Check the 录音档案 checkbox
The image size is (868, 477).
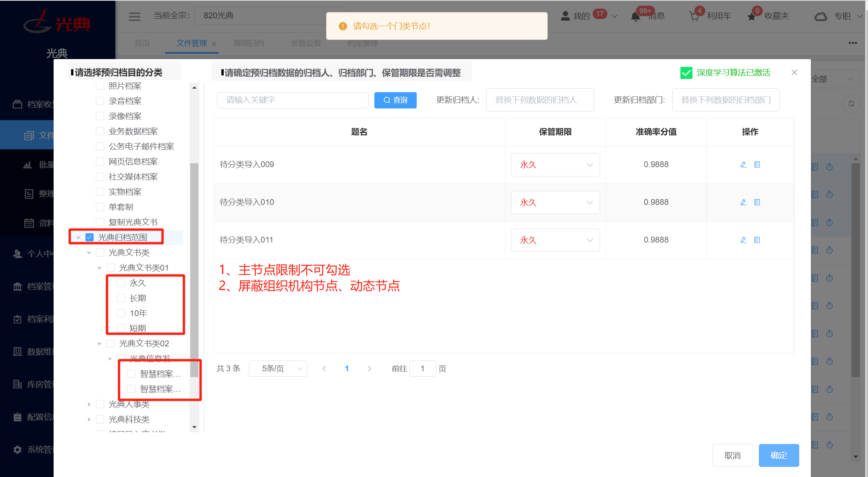pyautogui.click(x=100, y=101)
